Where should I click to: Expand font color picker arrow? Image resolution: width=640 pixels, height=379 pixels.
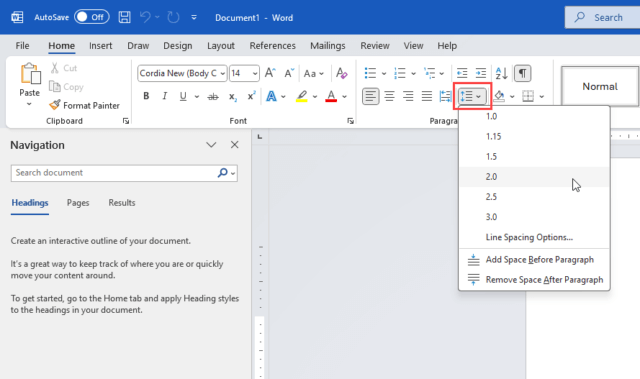click(344, 97)
